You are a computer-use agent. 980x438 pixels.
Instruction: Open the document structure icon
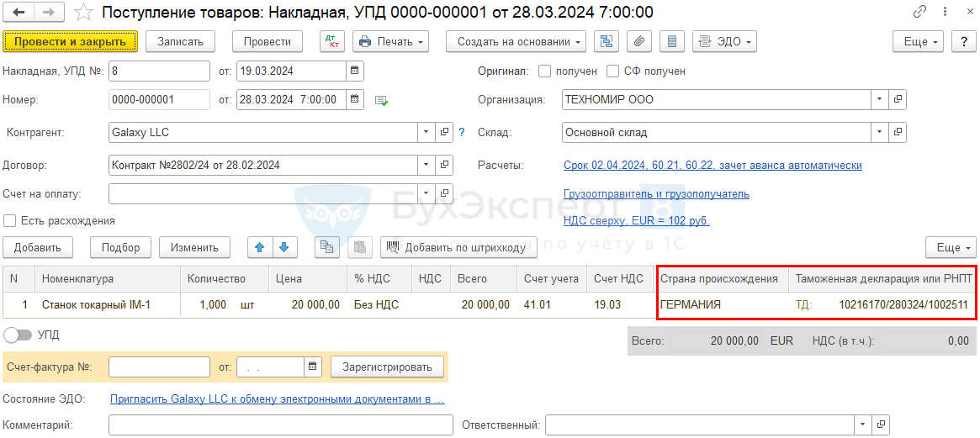tap(606, 41)
